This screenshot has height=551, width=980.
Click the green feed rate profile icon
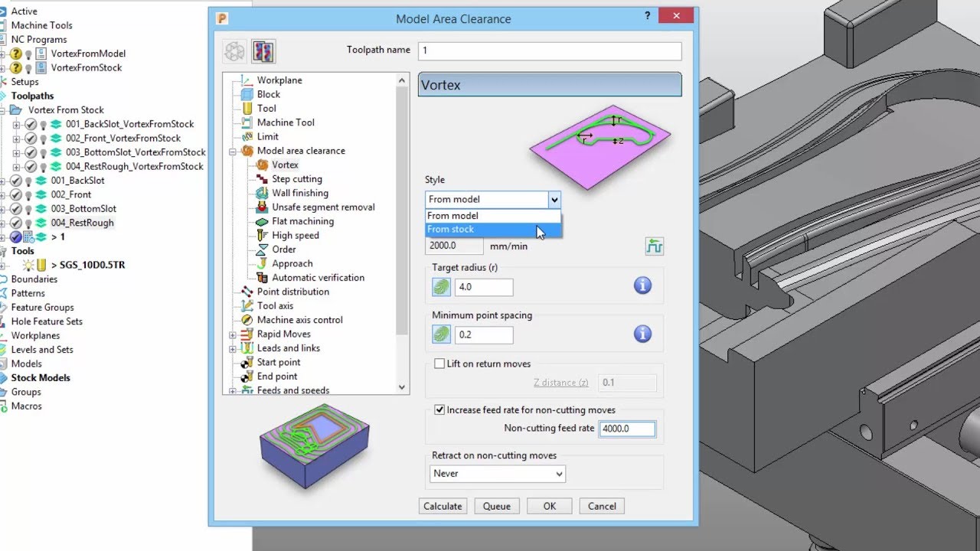click(x=655, y=246)
